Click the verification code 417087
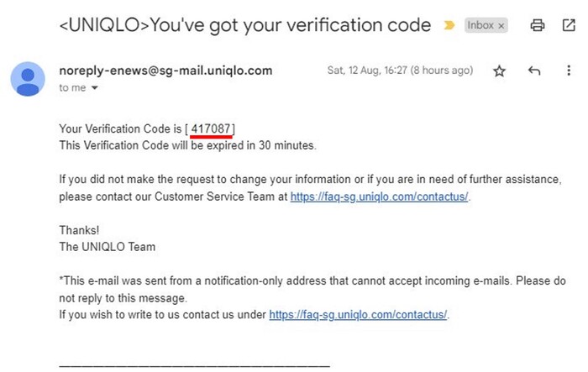The width and height of the screenshot is (588, 372). [212, 128]
